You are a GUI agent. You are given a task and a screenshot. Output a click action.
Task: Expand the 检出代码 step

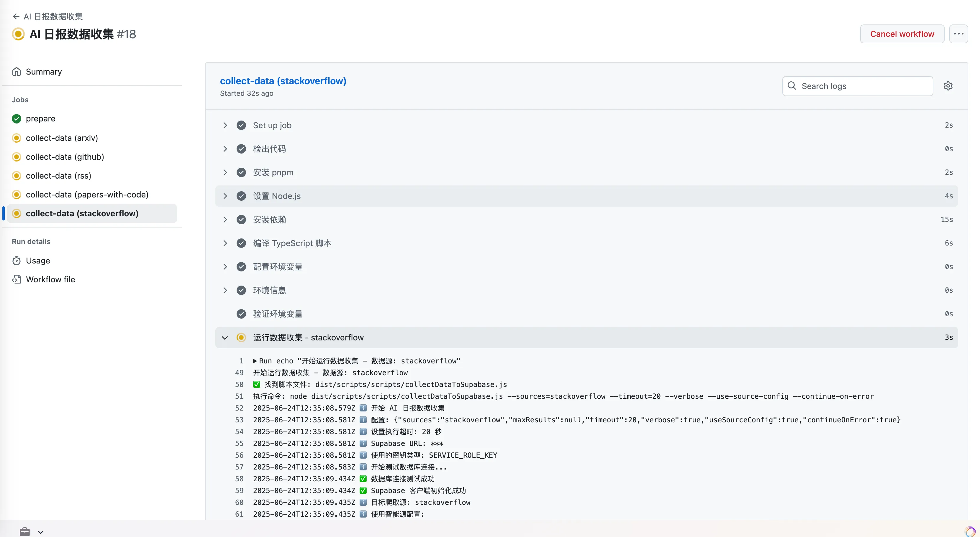[x=225, y=149]
